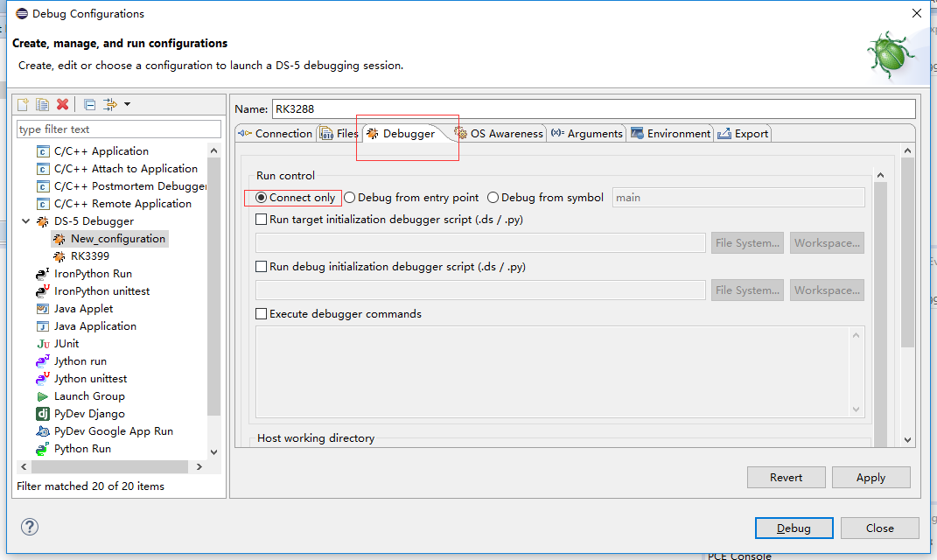Click the IronPython unittest icon

tap(42, 291)
